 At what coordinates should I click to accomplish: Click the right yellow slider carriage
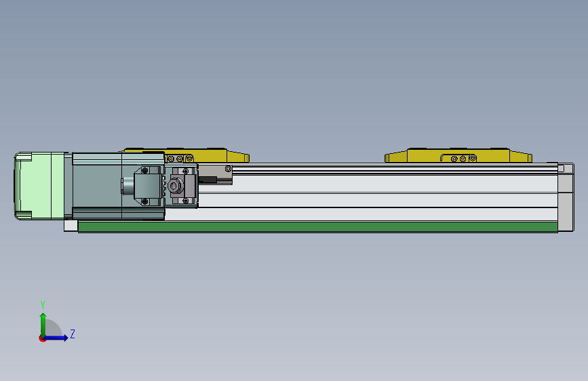point(458,155)
